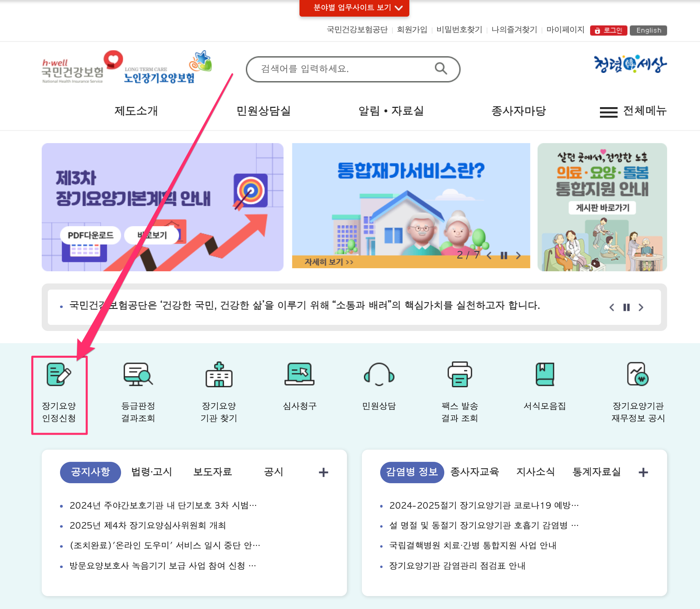Open the 심사청구 laptop icon

(x=299, y=374)
